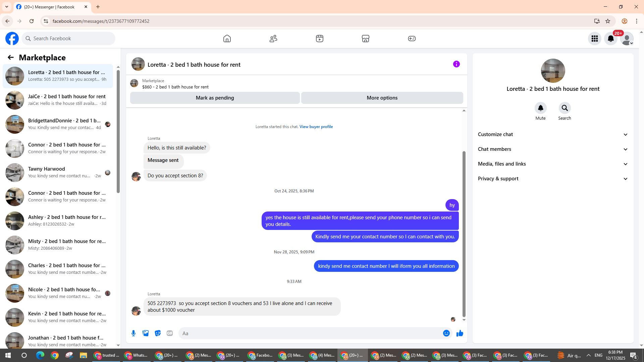Open notifications bell with 20+ badge
The image size is (644, 362).
(x=611, y=39)
